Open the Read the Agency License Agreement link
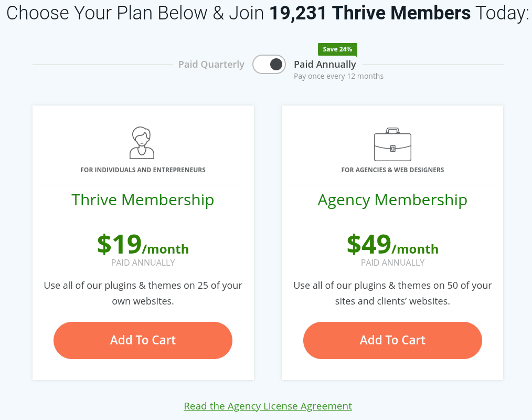 tap(268, 406)
